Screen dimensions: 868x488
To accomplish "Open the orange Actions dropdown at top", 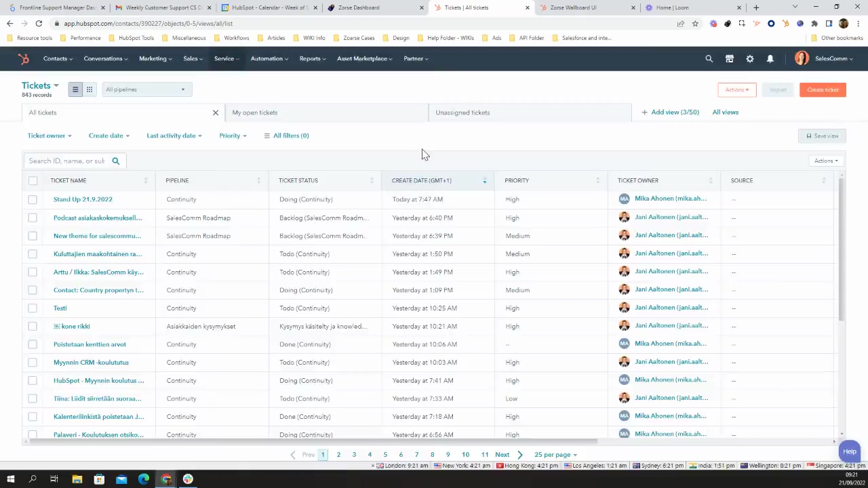I will [x=737, y=89].
